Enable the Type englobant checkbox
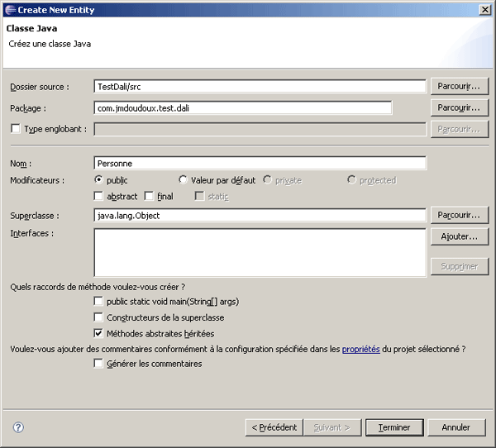 pos(16,129)
